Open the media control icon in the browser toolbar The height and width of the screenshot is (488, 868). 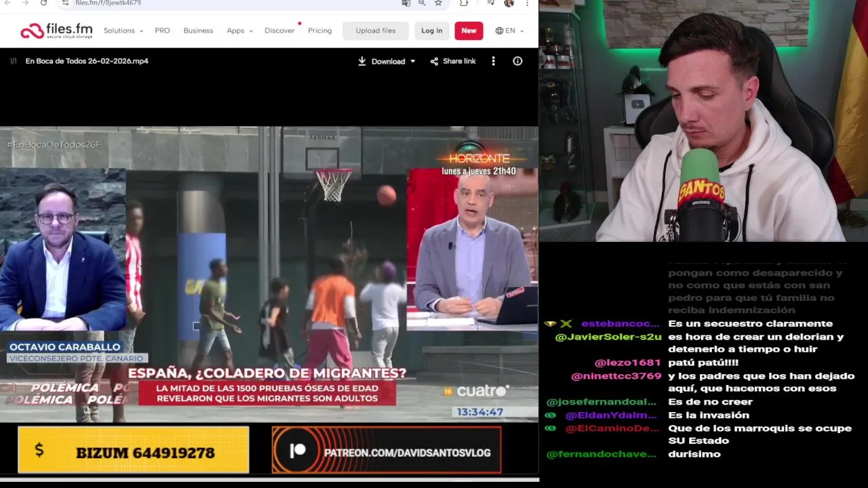490,3
